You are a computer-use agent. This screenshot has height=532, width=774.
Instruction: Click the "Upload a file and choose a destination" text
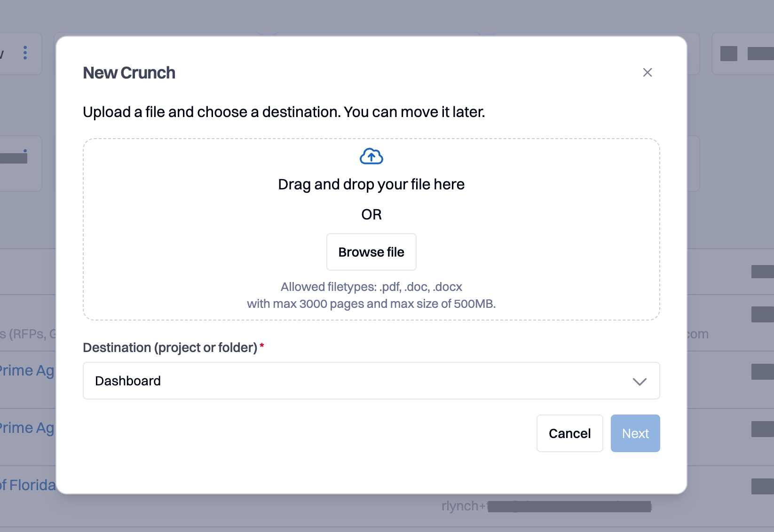pos(284,112)
